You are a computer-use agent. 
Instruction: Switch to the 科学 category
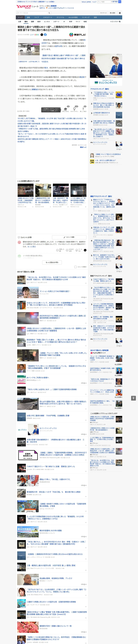71,21
